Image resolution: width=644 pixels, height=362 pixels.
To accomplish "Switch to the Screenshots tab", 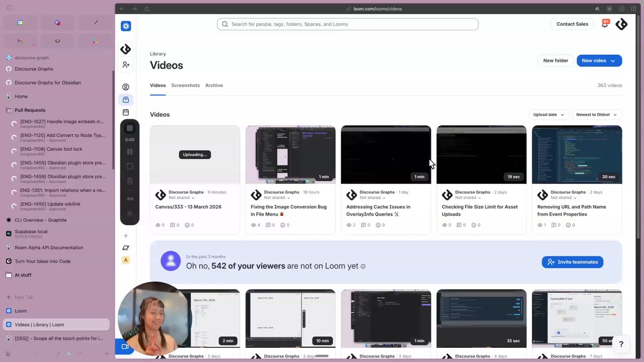I will [185, 85].
